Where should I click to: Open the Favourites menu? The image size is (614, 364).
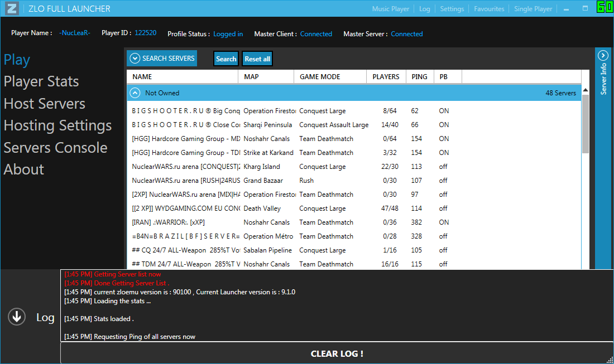489,8
